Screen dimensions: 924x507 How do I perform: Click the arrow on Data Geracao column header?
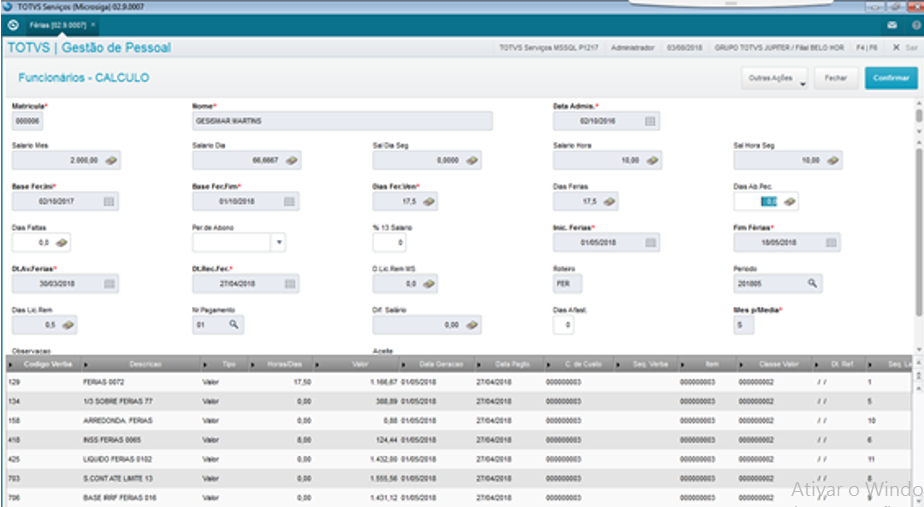click(x=403, y=365)
